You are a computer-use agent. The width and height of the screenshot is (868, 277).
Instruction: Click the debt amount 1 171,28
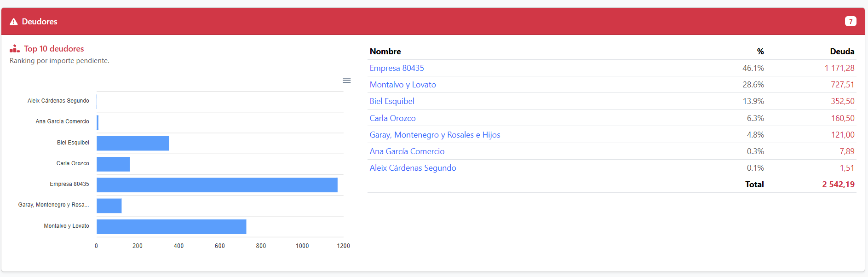coord(839,68)
